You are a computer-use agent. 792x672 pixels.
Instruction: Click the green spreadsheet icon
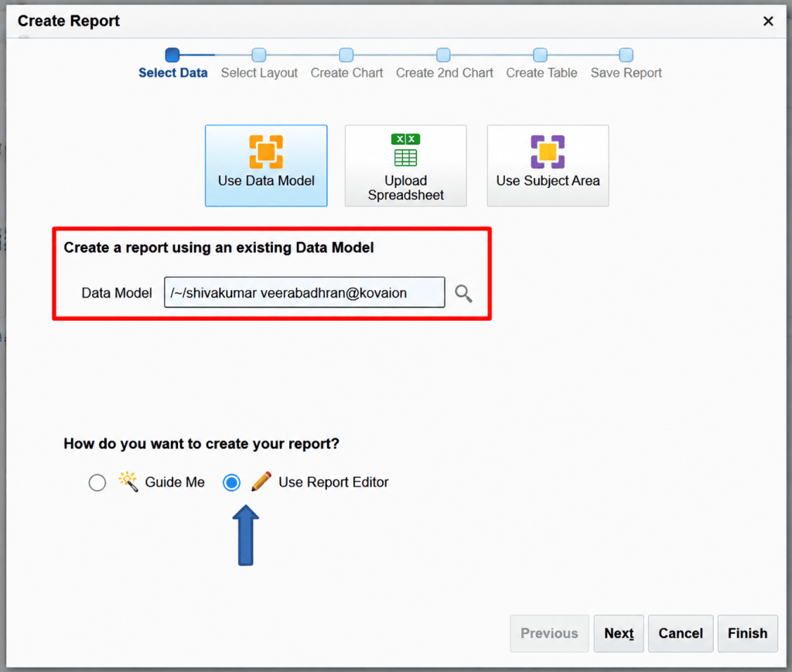405,150
